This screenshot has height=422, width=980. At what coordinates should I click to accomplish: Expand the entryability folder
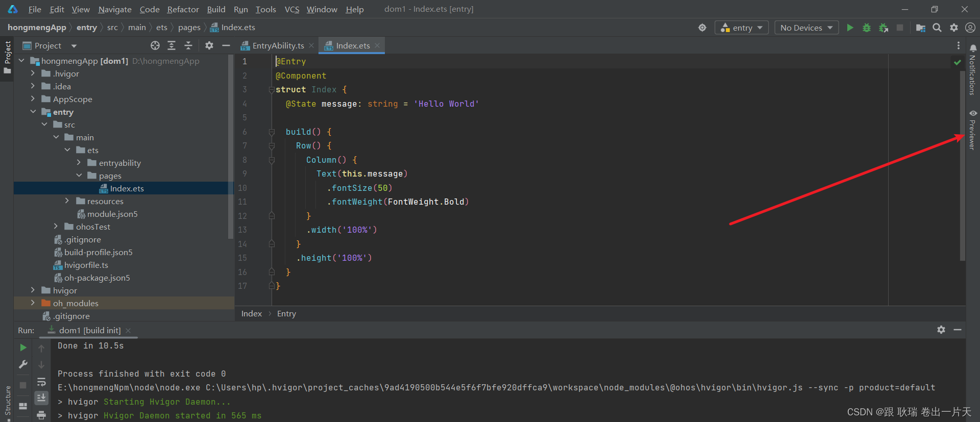[x=79, y=163]
